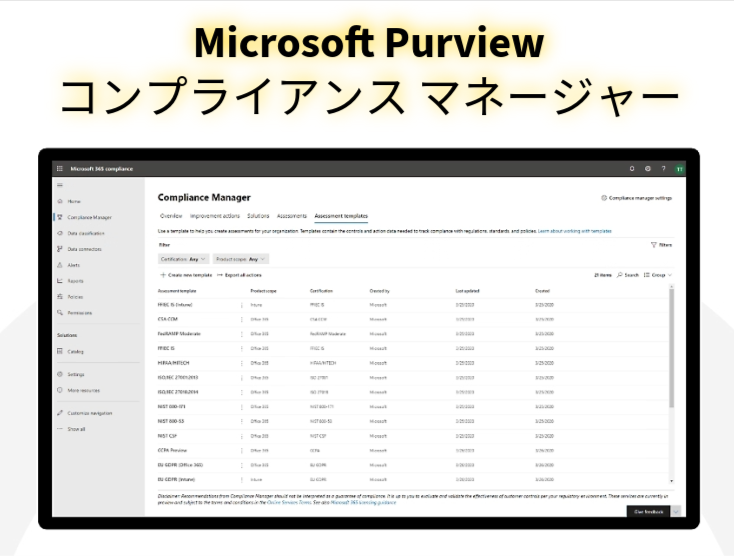Open the Online Services Terms link
734x556 pixels.
[289, 503]
